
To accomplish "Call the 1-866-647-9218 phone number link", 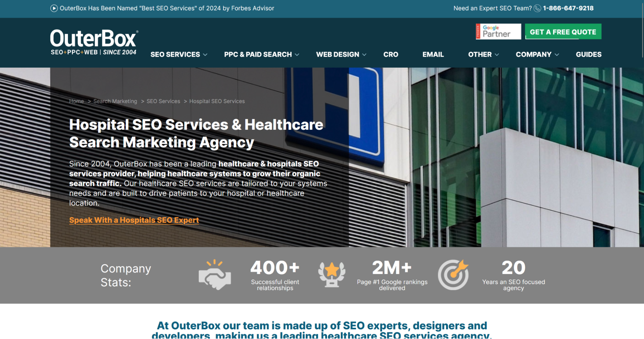I will [x=568, y=8].
